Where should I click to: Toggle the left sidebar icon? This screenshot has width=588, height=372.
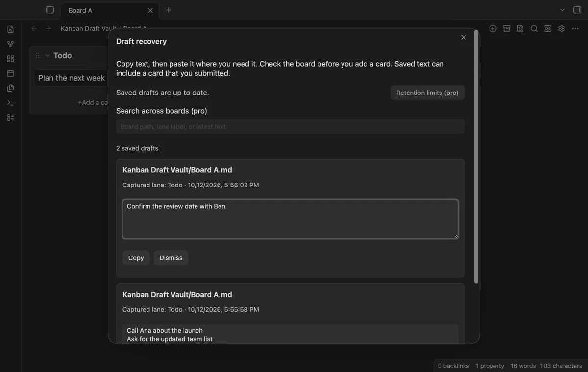point(49,10)
